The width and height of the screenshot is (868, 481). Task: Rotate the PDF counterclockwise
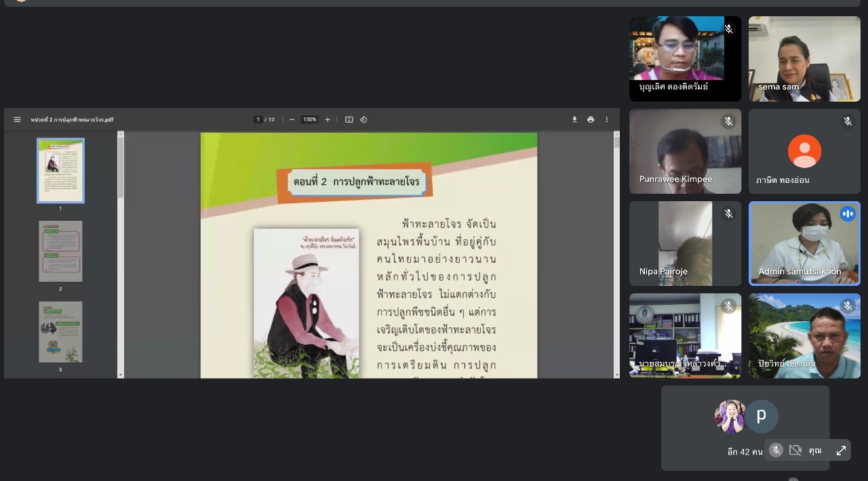(x=363, y=120)
